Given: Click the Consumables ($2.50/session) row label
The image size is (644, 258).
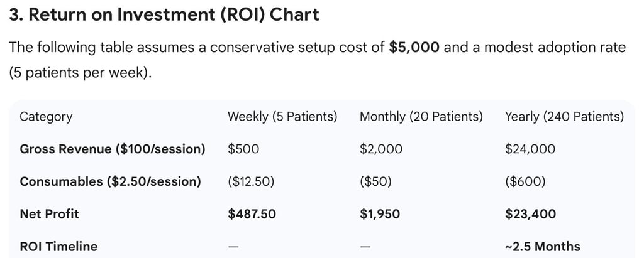Looking at the screenshot, I should click(110, 182).
